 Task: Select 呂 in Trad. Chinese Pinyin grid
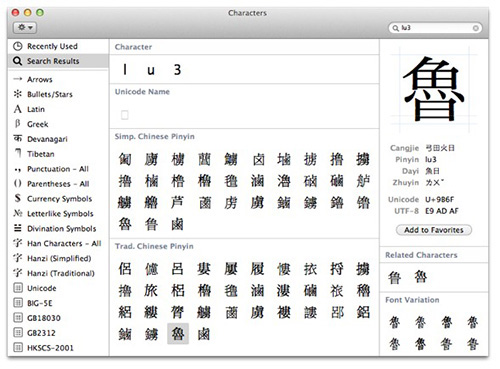(177, 269)
